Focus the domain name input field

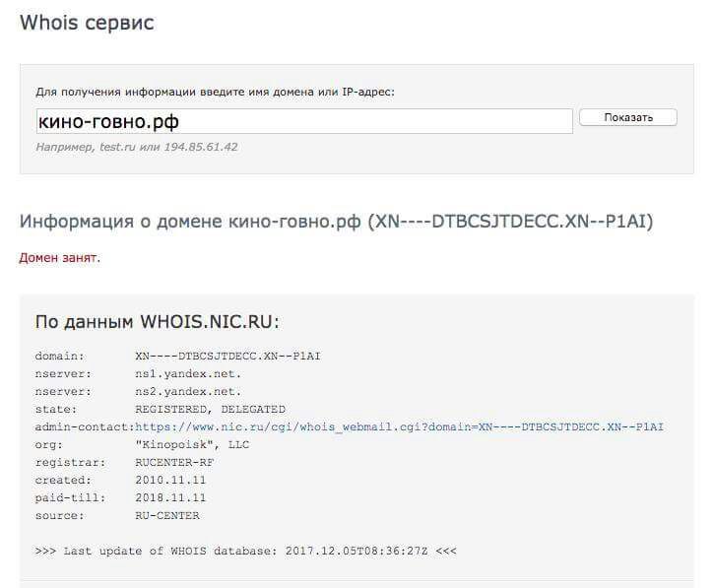pos(304,121)
